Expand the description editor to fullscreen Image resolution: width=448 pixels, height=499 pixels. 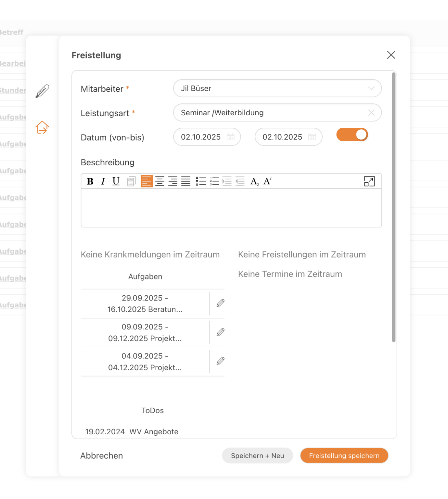click(369, 181)
